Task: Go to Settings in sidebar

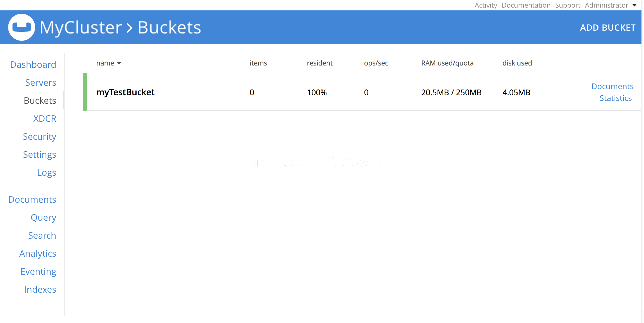Action: tap(39, 155)
